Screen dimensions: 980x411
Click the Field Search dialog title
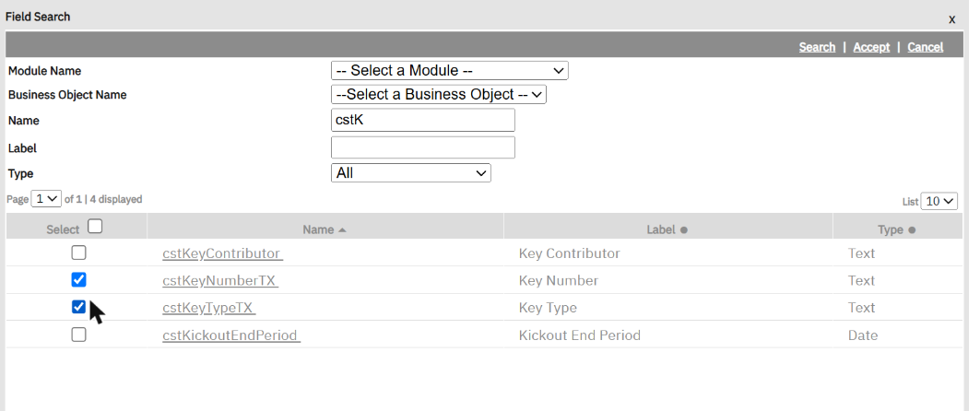(38, 17)
